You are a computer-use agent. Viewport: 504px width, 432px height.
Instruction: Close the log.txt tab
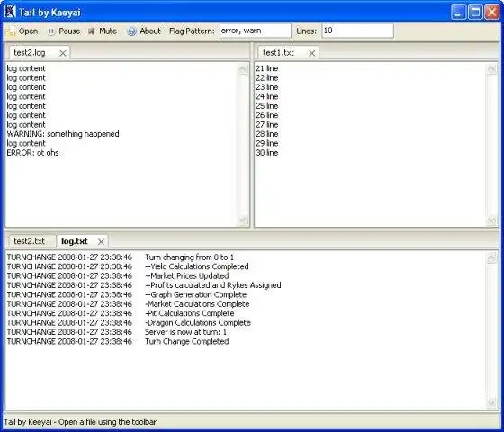point(101,242)
